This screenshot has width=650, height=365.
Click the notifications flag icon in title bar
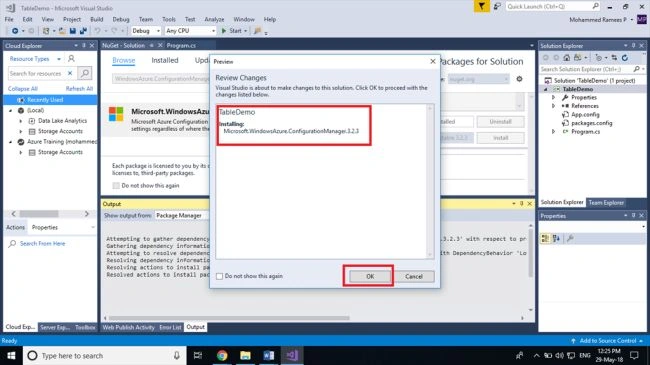point(481,6)
